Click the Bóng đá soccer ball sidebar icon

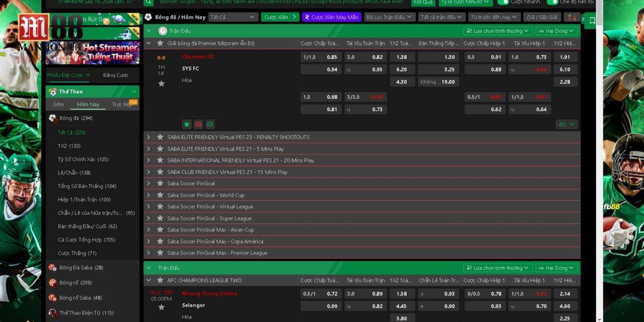53,118
